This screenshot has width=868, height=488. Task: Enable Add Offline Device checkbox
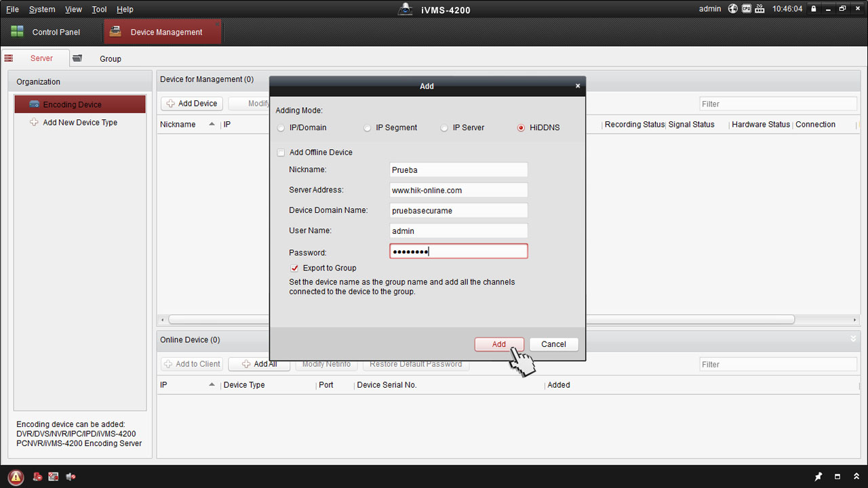coord(281,152)
